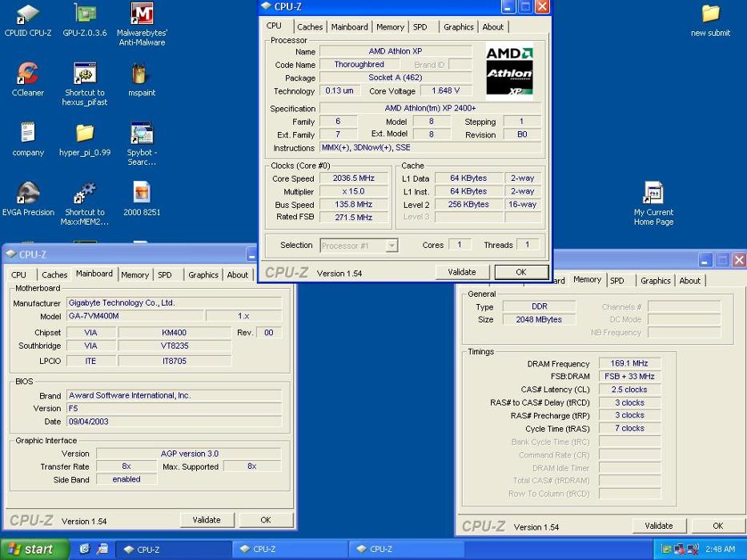Open Caches tab in Mainboard CPU-Z window
Screen dimensions: 747x560
[x=54, y=274]
